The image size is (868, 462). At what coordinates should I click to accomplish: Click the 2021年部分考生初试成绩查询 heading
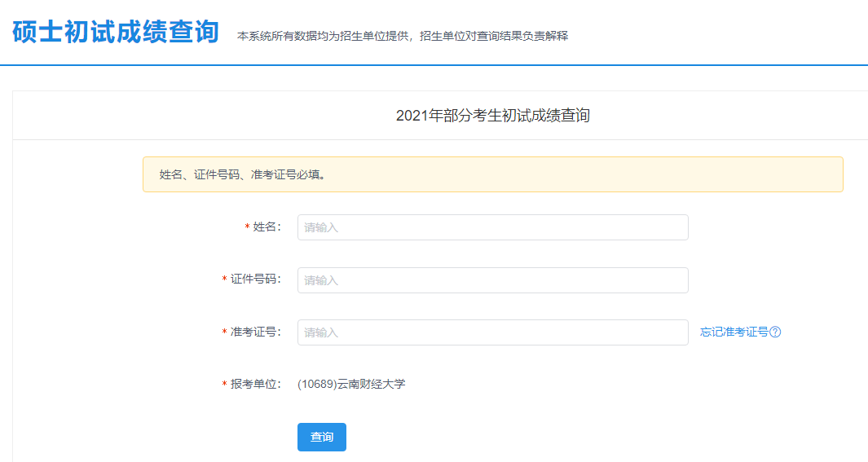(492, 116)
